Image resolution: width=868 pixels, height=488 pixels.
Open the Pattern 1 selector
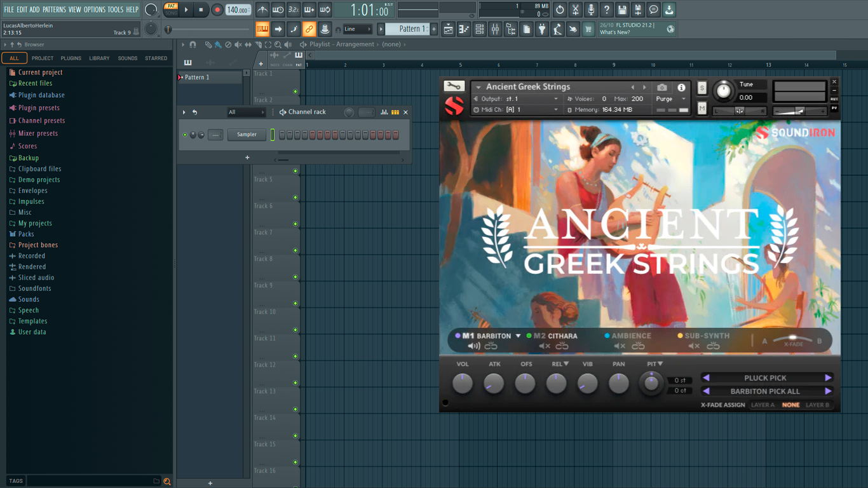409,29
